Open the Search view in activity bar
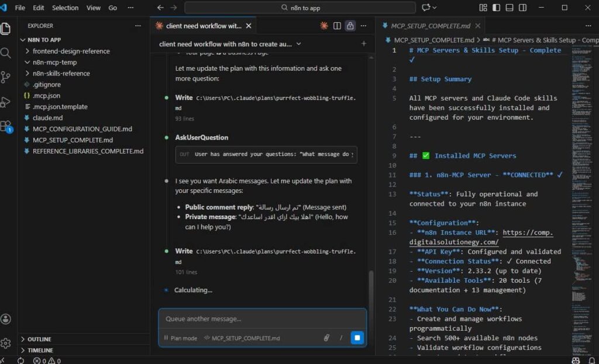 click(6, 53)
